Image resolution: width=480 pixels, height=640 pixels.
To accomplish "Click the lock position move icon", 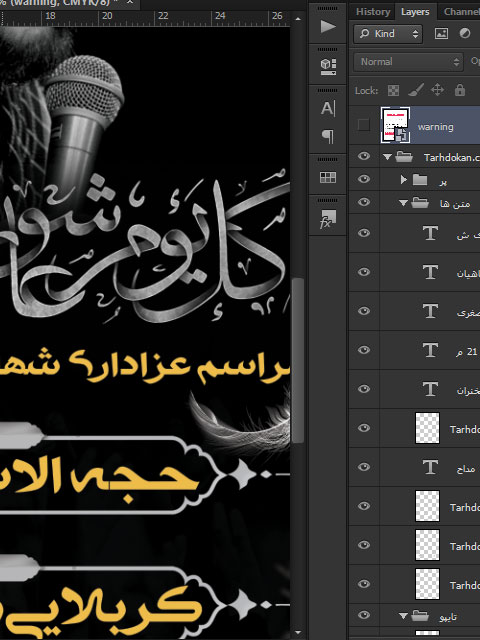I will click(x=438, y=90).
